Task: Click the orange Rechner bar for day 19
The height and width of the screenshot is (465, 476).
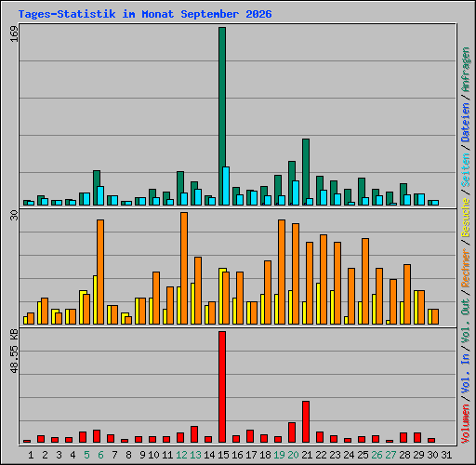Action: [282, 272]
